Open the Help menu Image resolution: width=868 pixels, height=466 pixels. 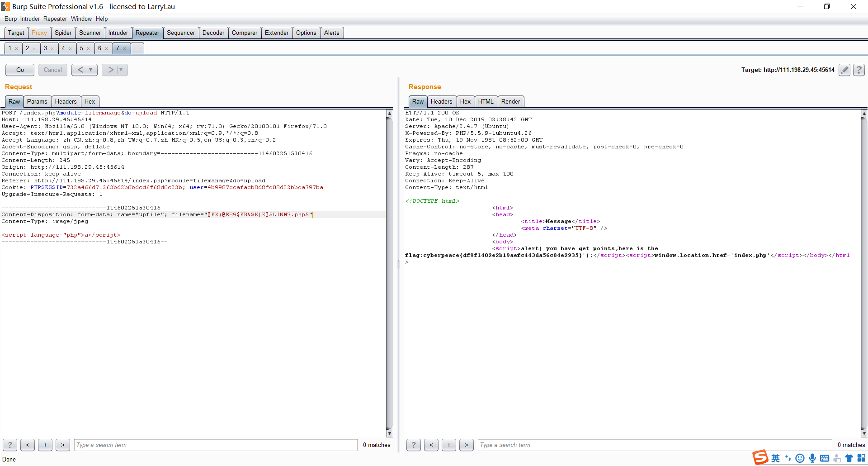pyautogui.click(x=102, y=19)
